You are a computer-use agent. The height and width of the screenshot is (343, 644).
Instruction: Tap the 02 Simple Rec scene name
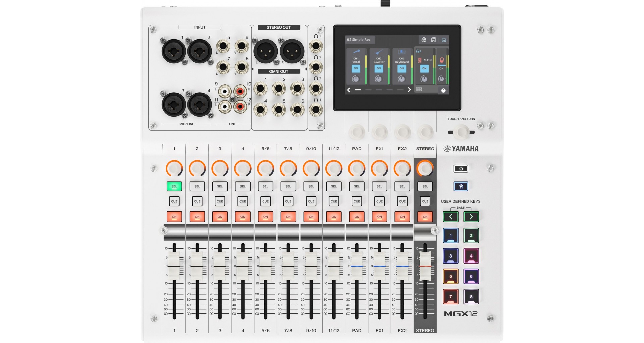coord(359,40)
